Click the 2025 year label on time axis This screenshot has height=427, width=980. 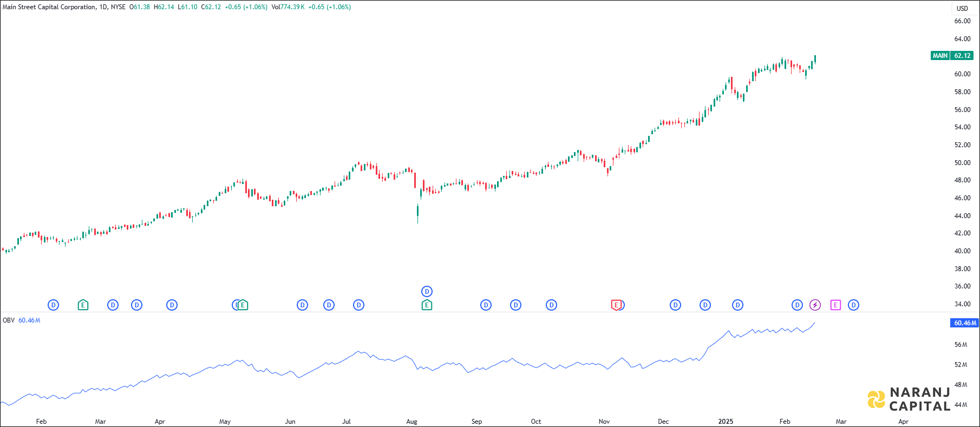726,422
